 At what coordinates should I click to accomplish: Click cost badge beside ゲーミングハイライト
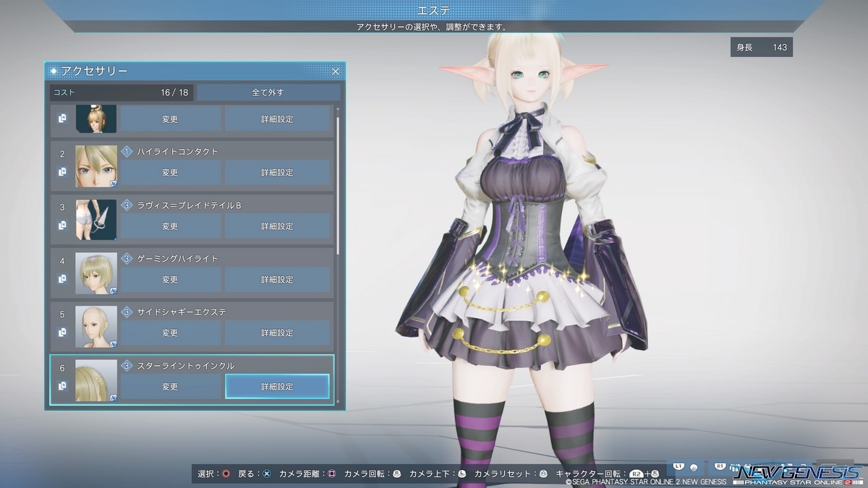(x=127, y=259)
